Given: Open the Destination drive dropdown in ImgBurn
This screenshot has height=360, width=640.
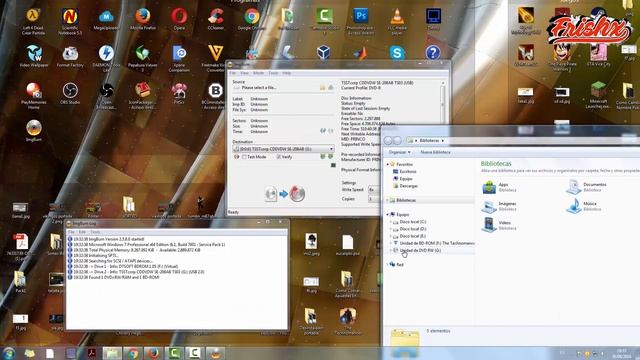Looking at the screenshot, I should click(284, 149).
